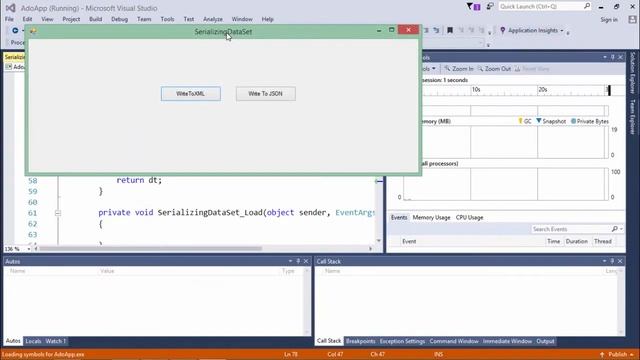Click the feedback icon beside Quick Launch
Screen dimensions: 640x360
click(x=490, y=6)
